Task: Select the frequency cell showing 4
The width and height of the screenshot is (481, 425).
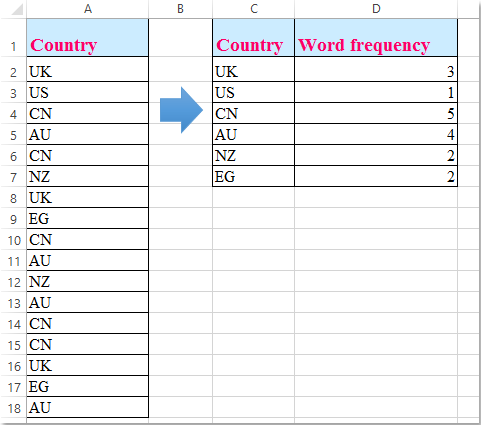Action: point(376,134)
